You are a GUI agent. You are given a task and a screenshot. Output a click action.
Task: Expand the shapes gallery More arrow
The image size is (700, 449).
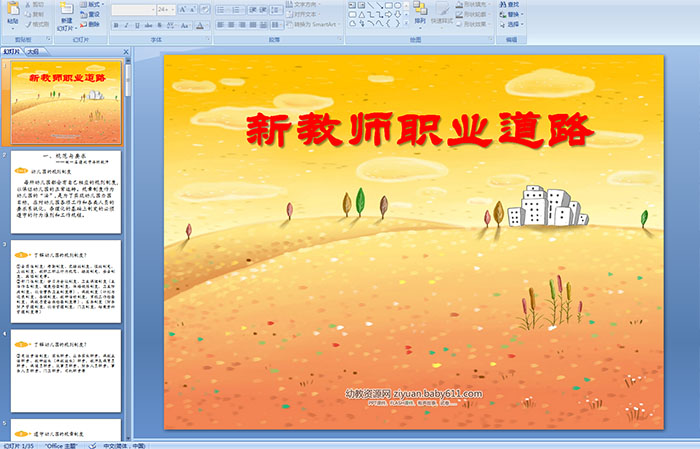(406, 23)
